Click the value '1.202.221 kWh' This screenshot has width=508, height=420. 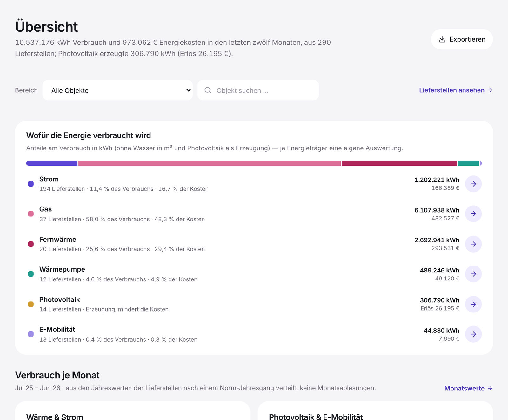coord(437,180)
